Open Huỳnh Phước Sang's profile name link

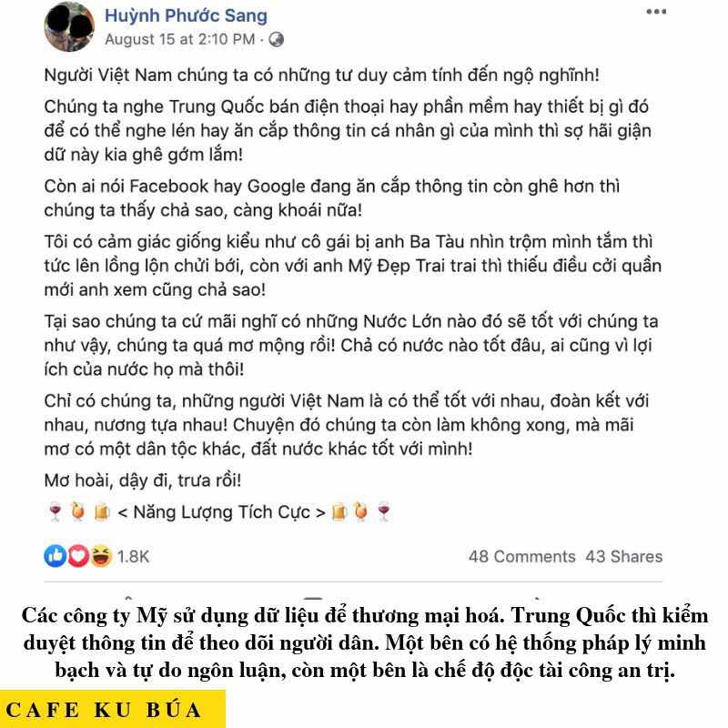point(187,15)
